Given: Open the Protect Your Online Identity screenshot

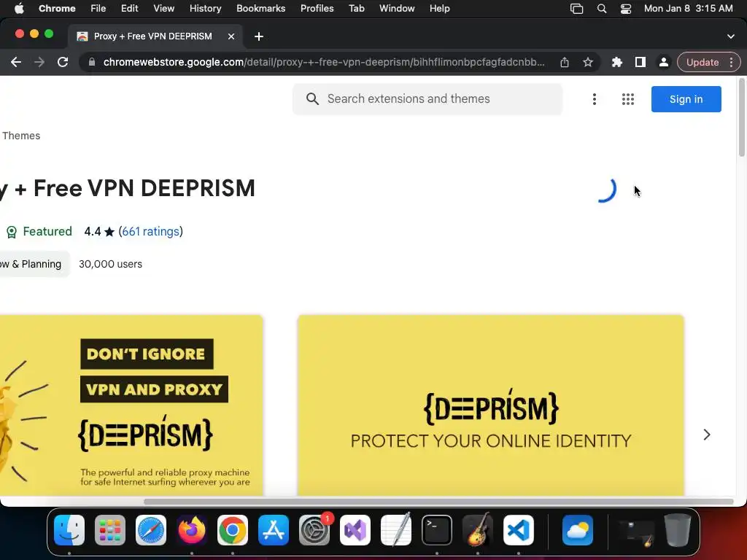Looking at the screenshot, I should point(491,405).
